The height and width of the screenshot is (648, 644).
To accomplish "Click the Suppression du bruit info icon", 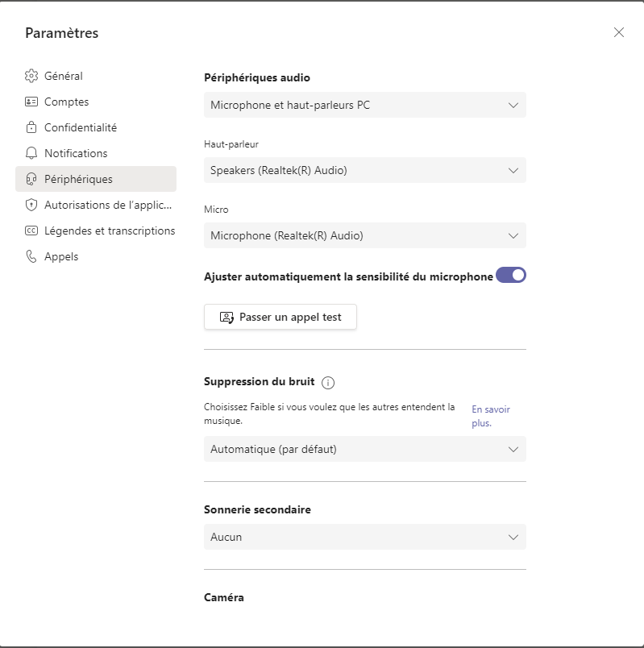I will pyautogui.click(x=328, y=383).
